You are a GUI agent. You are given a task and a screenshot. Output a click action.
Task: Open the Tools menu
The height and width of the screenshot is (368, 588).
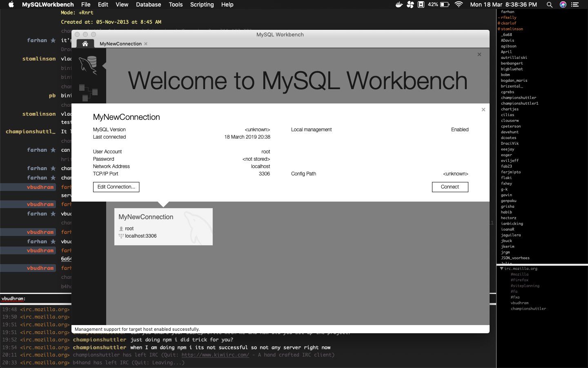pyautogui.click(x=176, y=4)
